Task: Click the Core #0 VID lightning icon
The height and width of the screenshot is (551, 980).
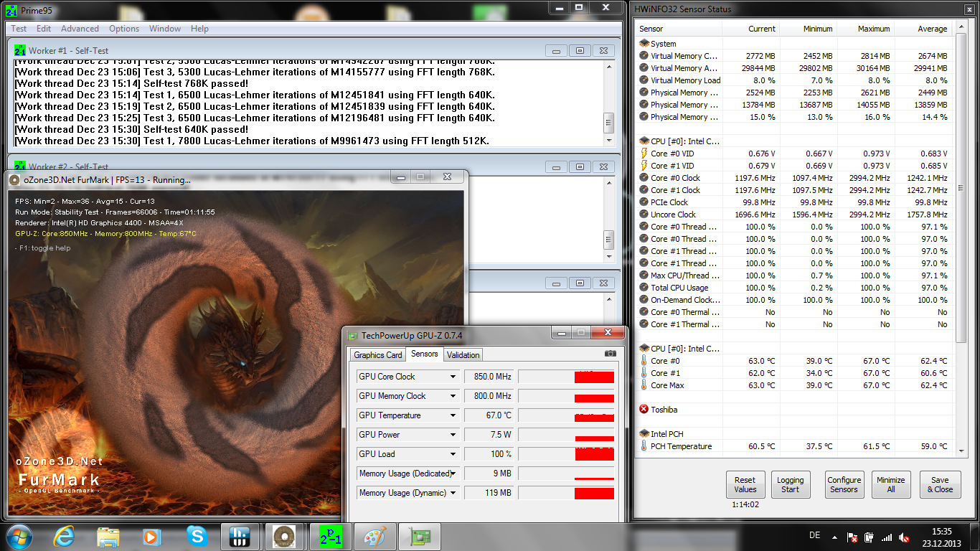Action: point(644,154)
